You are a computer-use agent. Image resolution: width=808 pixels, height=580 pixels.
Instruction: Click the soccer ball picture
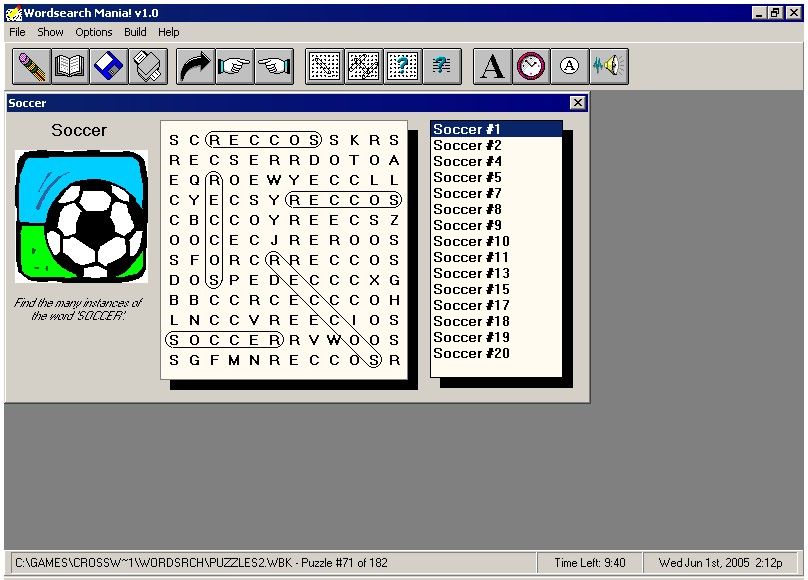tap(81, 217)
